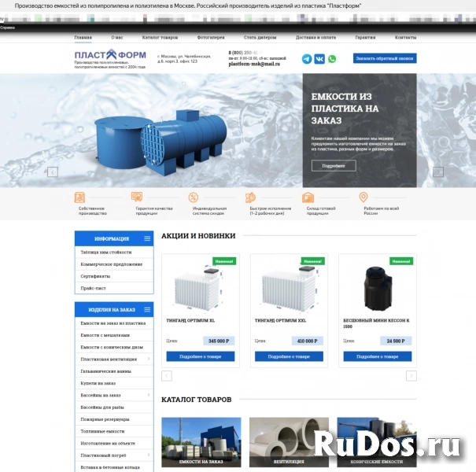
Task: Open Каталог товаров in top menu
Action: pos(160,37)
